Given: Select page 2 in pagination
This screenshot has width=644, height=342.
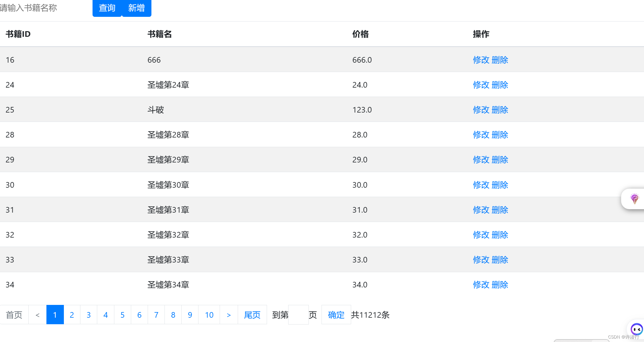Looking at the screenshot, I should pyautogui.click(x=72, y=315).
